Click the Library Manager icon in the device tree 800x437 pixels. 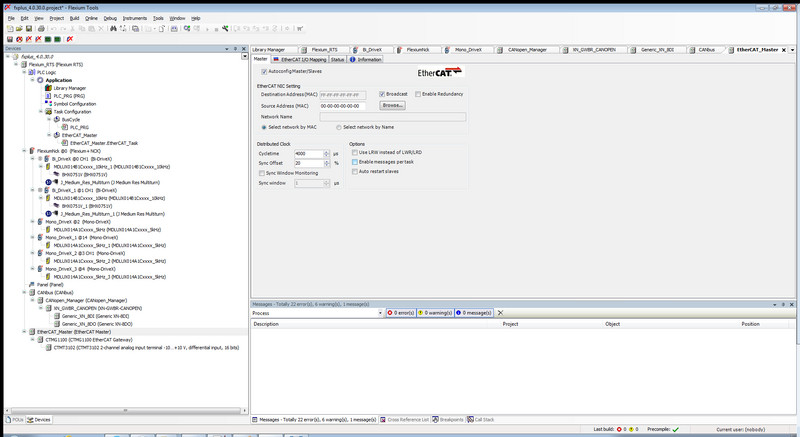[x=49, y=88]
